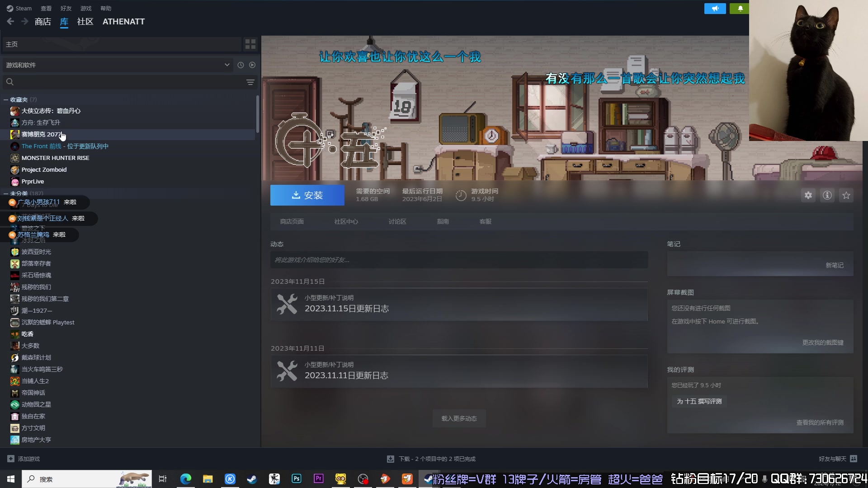Image resolution: width=868 pixels, height=488 pixels.
Task: Open the 社区 tab
Action: tap(85, 21)
